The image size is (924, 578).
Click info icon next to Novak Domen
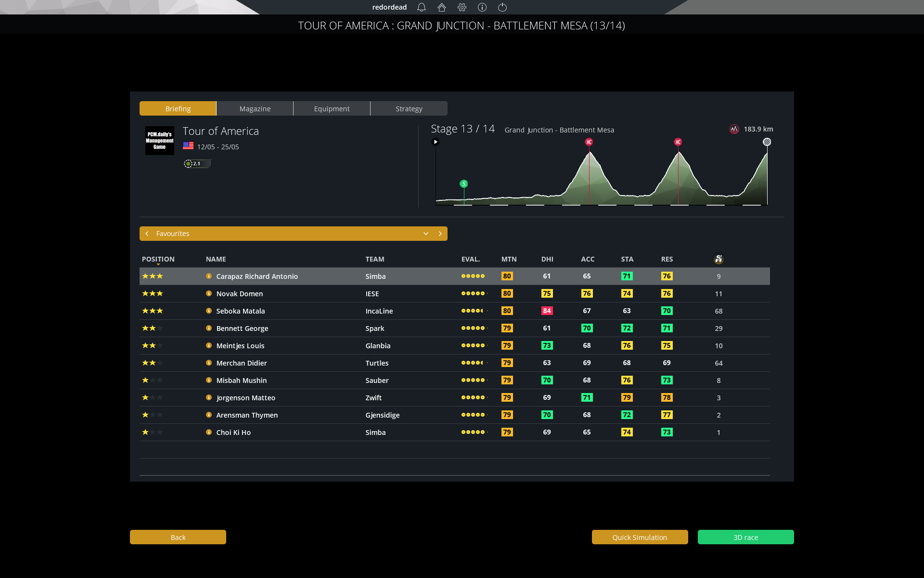[209, 293]
